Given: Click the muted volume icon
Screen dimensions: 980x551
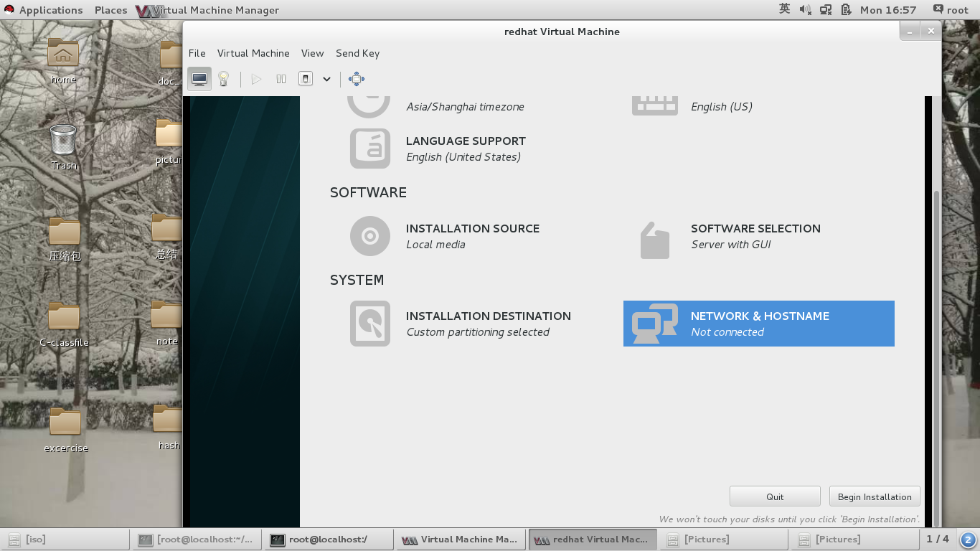Looking at the screenshot, I should pos(805,10).
